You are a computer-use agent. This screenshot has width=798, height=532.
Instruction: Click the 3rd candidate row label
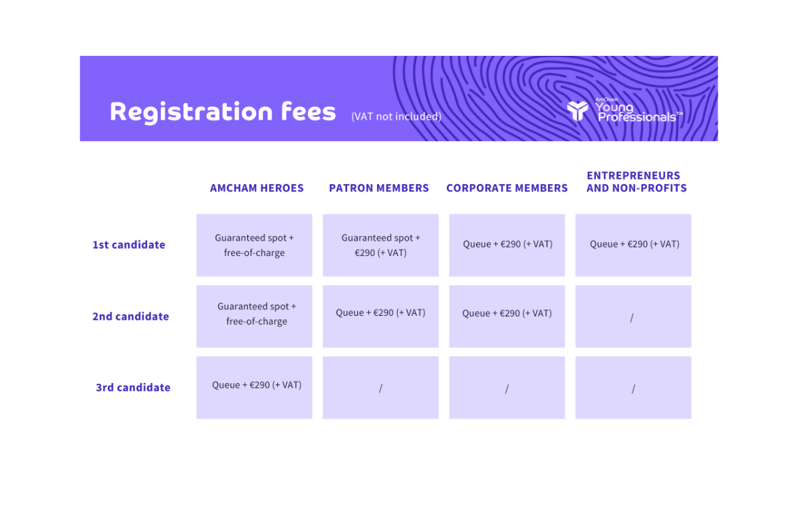(x=133, y=388)
